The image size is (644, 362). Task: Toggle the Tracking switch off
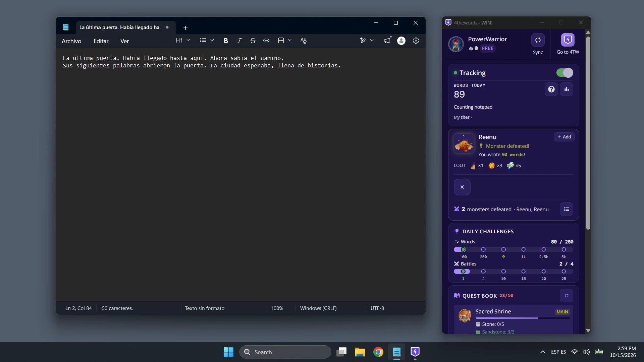click(565, 73)
